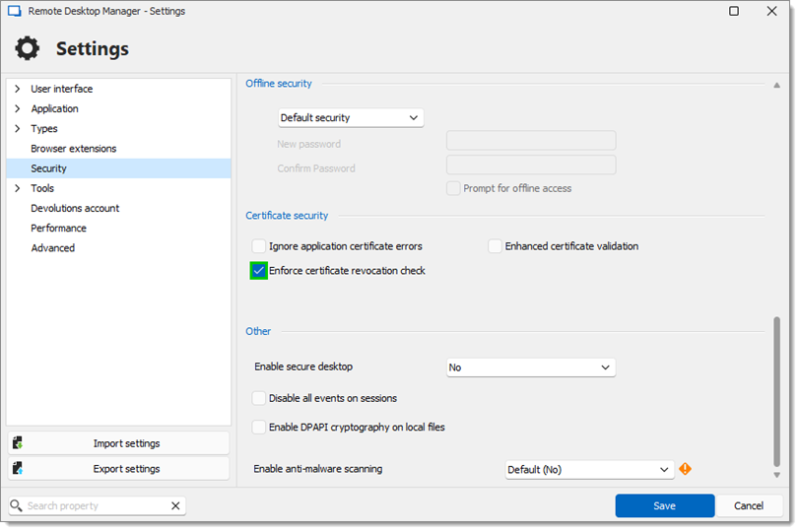The height and width of the screenshot is (532, 800).
Task: Click the Save button
Action: [x=664, y=505]
